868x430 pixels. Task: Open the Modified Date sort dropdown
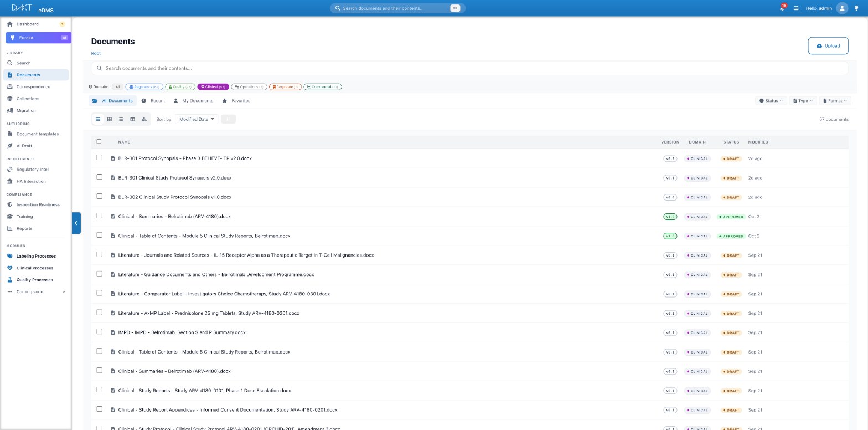pyautogui.click(x=197, y=119)
